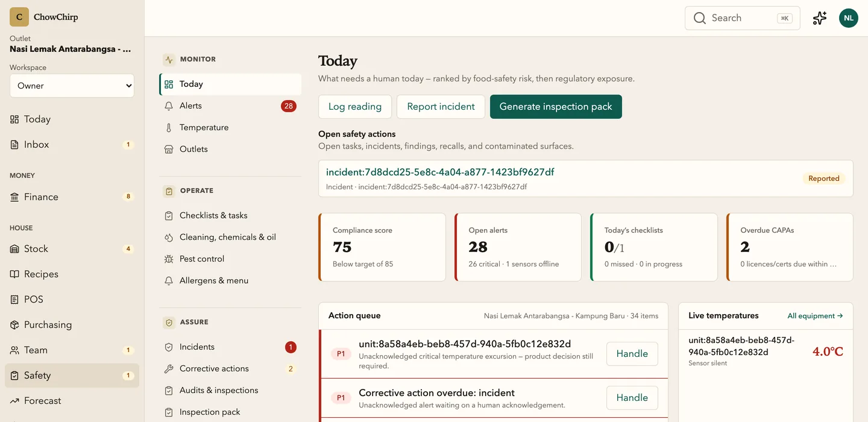Click the Finance bank icon
This screenshot has height=422, width=868.
pos(14,197)
